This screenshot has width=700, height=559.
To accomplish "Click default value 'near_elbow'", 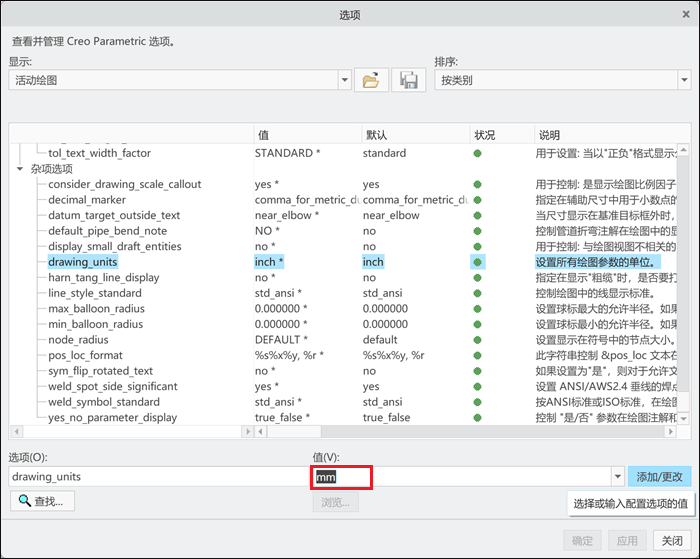I will (391, 215).
